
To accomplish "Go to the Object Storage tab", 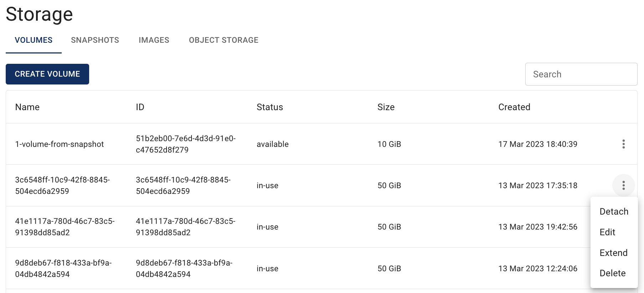I will point(224,40).
